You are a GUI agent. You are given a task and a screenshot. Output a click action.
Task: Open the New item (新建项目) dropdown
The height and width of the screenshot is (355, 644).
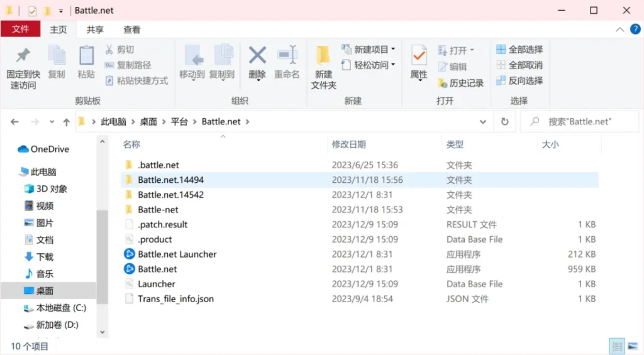[369, 49]
